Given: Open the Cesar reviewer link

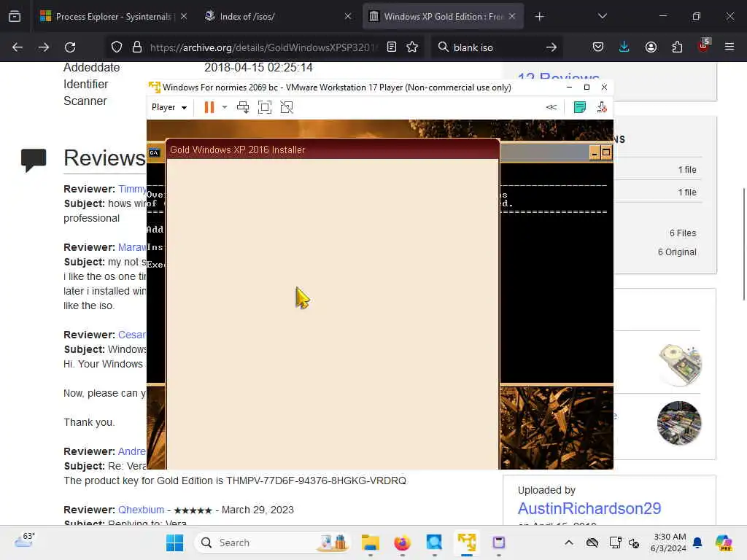Looking at the screenshot, I should point(132,335).
